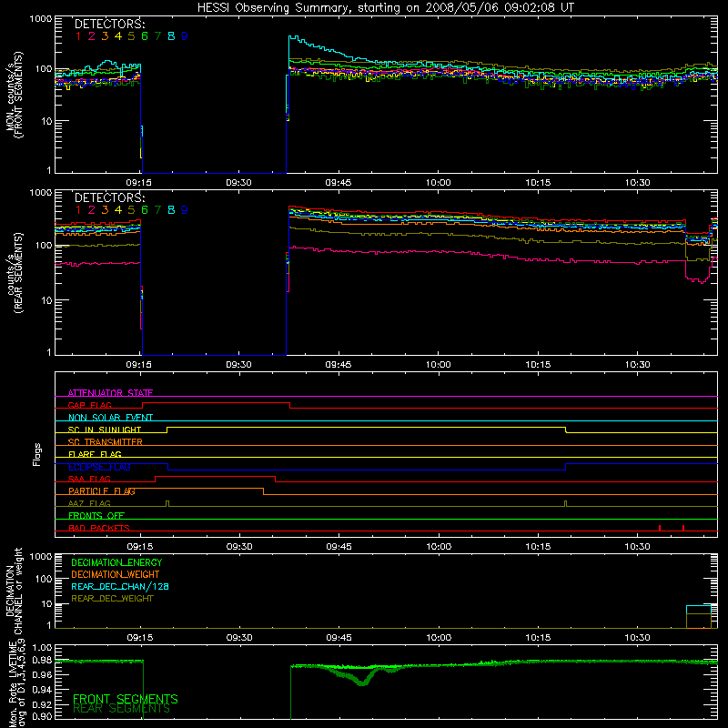This screenshot has height=728, width=728.
Task: Click first red BAD_PACKETS tick marker
Action: [660, 528]
